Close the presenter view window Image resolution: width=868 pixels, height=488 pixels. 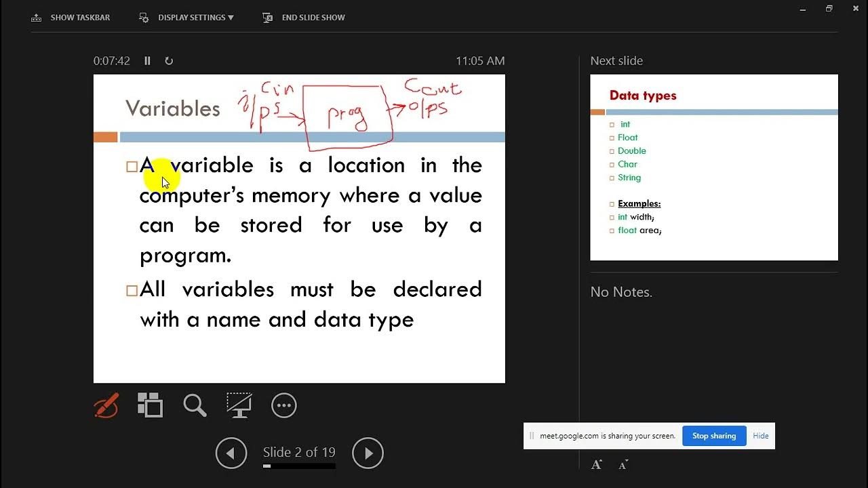click(x=856, y=9)
